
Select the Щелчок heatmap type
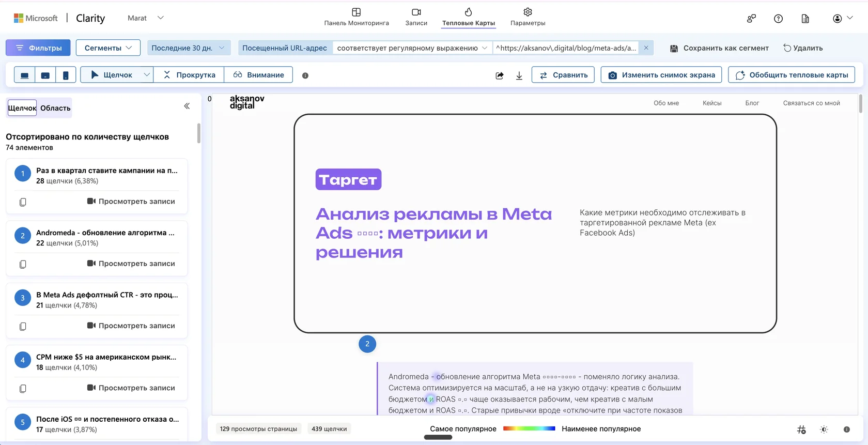tap(111, 75)
